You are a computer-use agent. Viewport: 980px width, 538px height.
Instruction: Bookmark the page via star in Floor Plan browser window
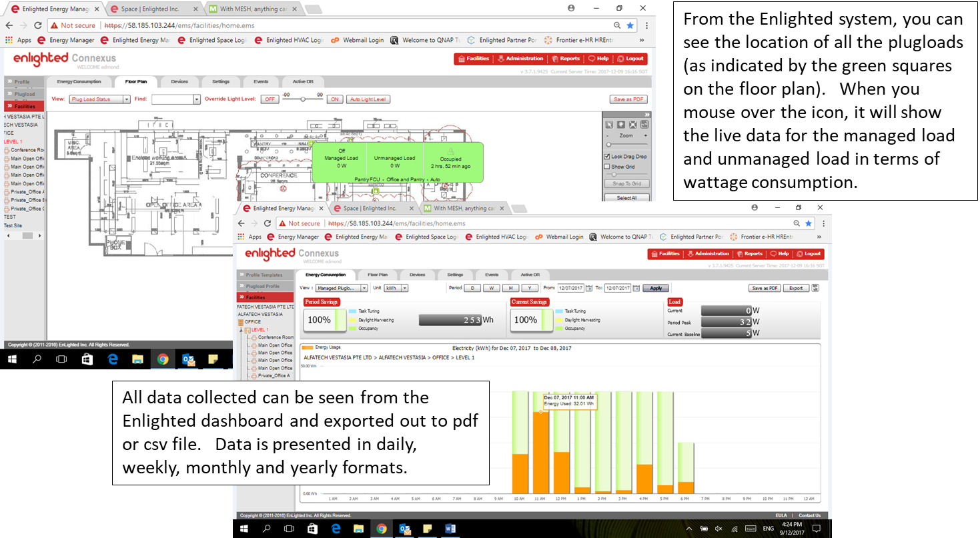pos(631,25)
